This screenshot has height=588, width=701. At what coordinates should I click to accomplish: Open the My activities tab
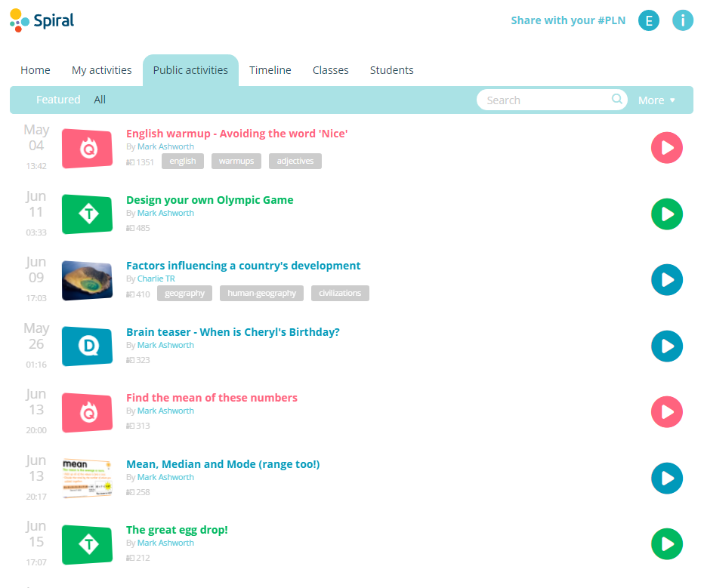101,70
